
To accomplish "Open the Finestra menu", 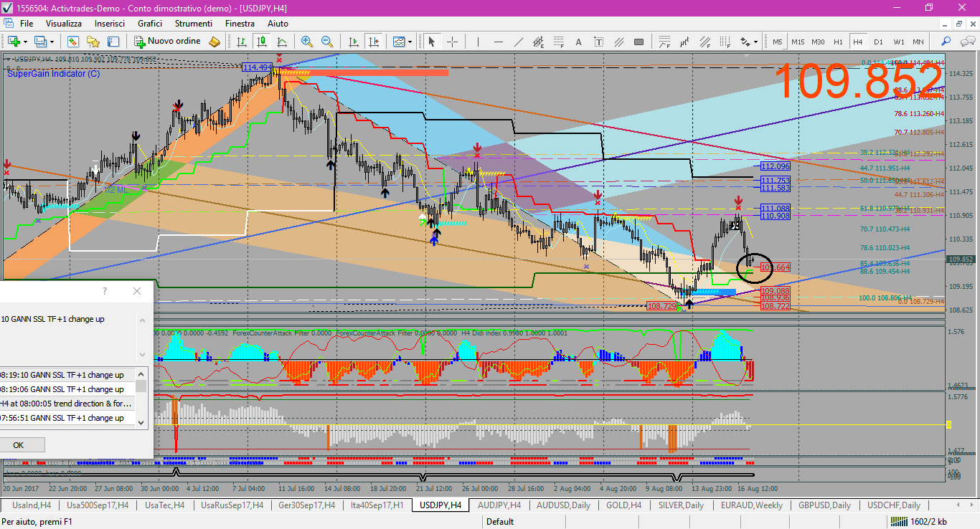I will [x=240, y=24].
